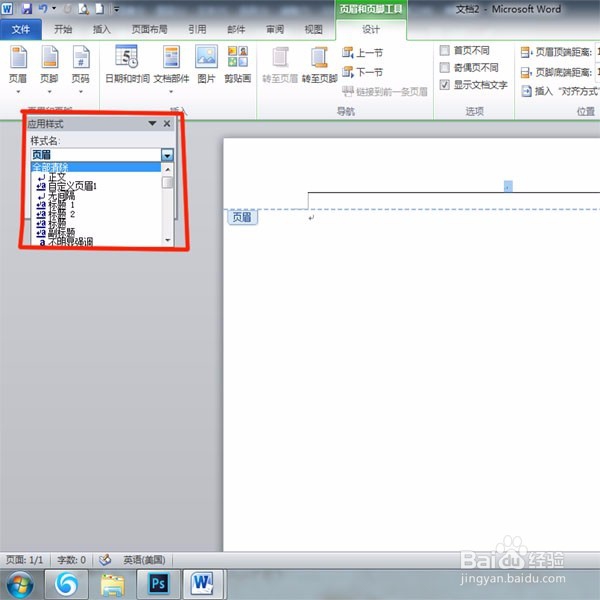This screenshot has width=600, height=600.
Task: Go to Footer (转至页脚)
Action: pyautogui.click(x=319, y=64)
